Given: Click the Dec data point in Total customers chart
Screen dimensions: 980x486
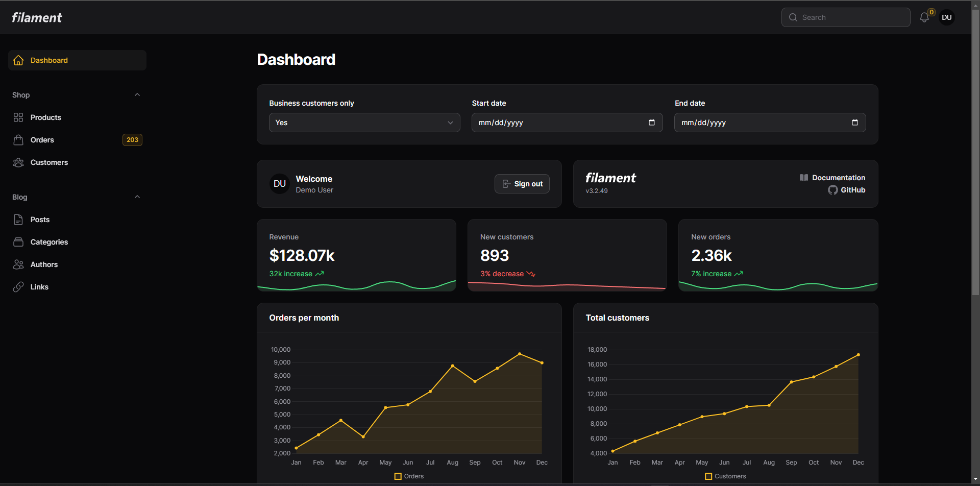Looking at the screenshot, I should pos(859,355).
